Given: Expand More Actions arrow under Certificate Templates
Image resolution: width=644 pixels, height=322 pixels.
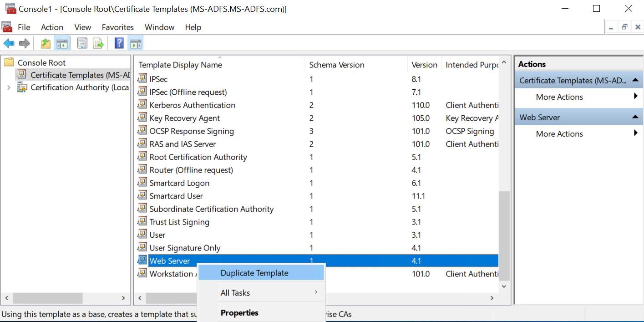Looking at the screenshot, I should coord(635,96).
